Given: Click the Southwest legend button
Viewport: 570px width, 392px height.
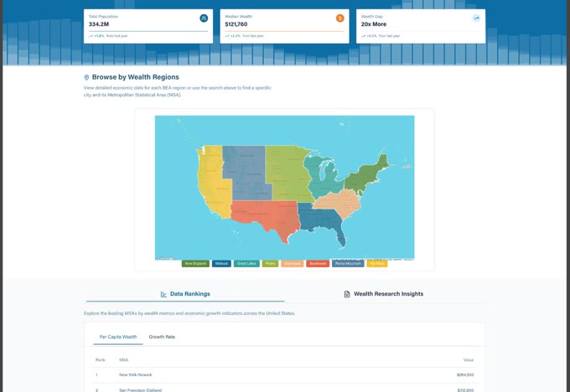Looking at the screenshot, I should pyautogui.click(x=318, y=263).
